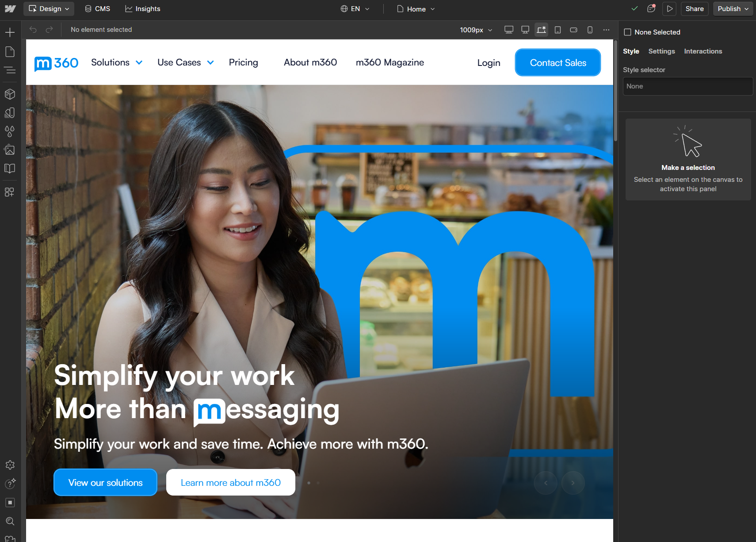756x542 pixels.
Task: Open the Variables panel icon
Action: [x=10, y=113]
